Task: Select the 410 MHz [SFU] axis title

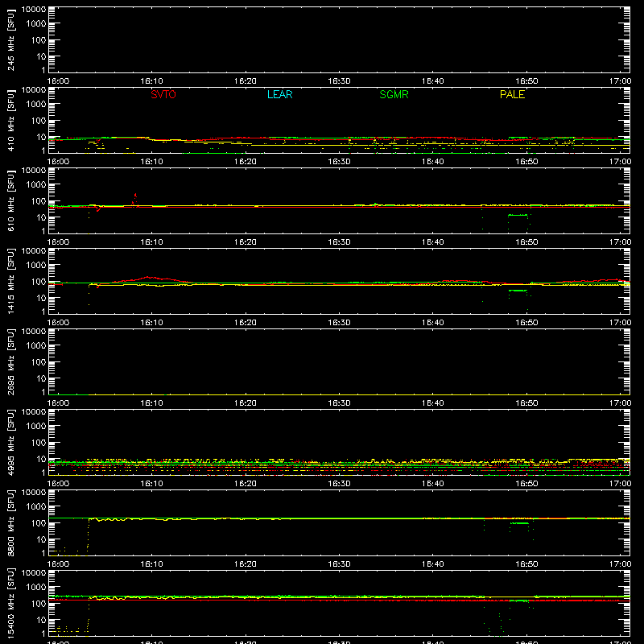Action: click(10, 120)
